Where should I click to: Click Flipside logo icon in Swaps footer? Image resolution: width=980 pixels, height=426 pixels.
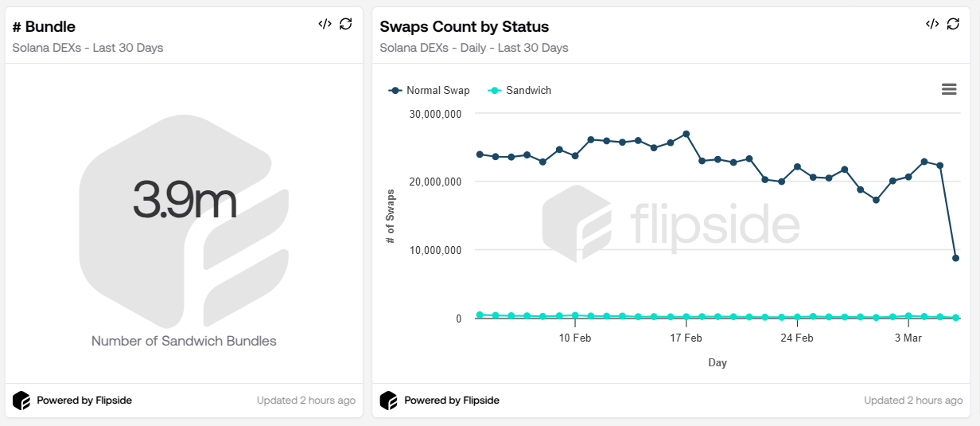point(388,401)
